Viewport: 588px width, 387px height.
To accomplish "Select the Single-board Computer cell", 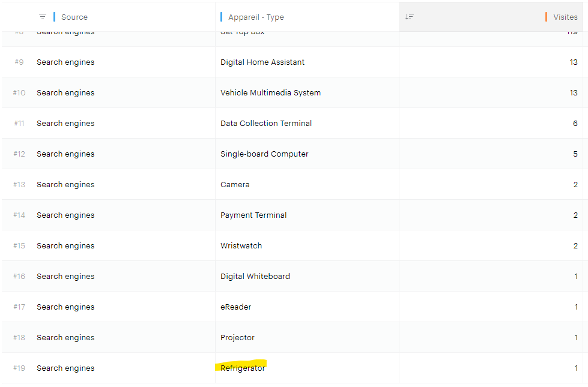I will (264, 154).
